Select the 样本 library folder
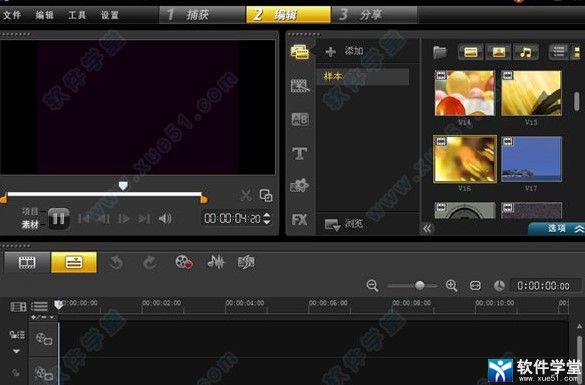Viewport: 585px width, 385px height. pyautogui.click(x=363, y=76)
